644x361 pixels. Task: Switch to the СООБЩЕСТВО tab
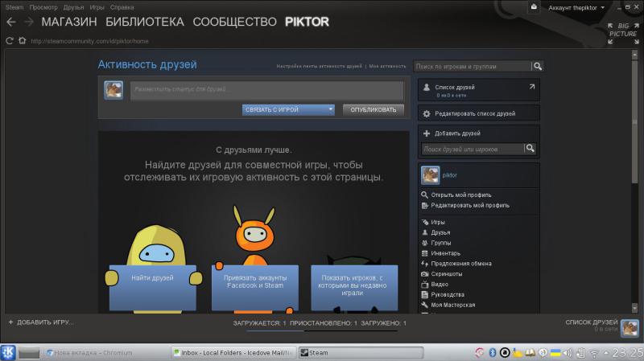coord(234,22)
